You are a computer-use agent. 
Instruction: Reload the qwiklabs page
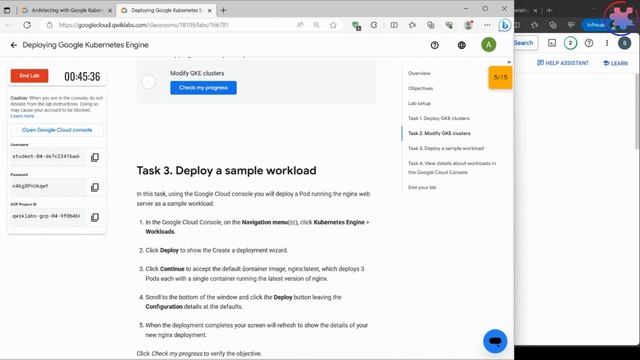click(x=27, y=25)
